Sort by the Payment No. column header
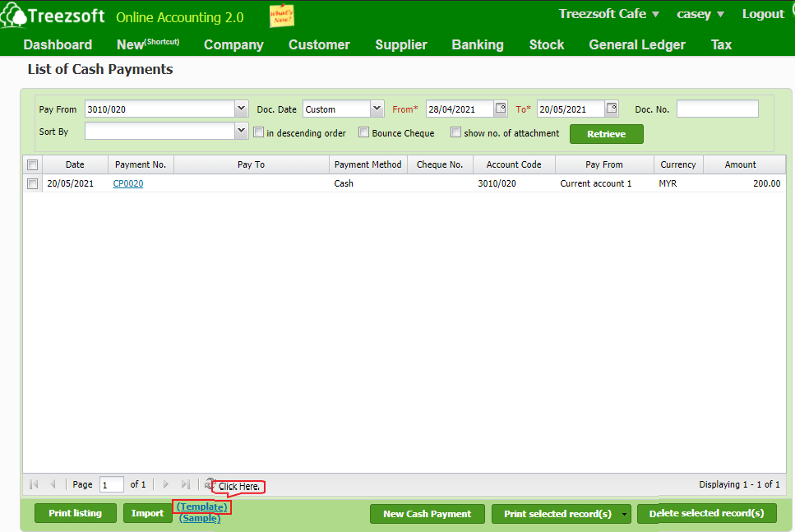795x532 pixels. click(141, 164)
